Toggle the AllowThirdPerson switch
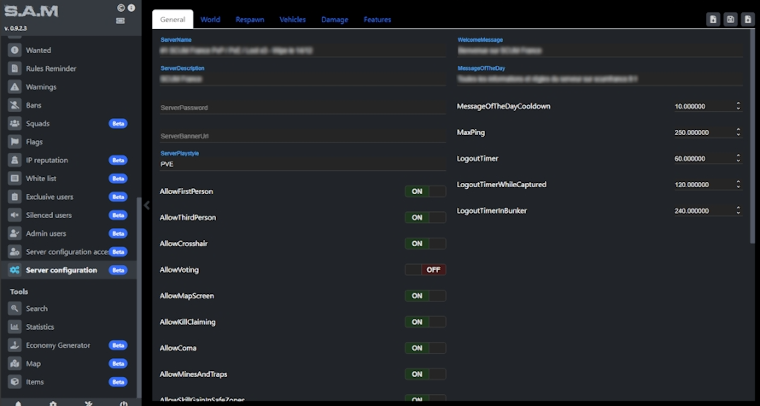The image size is (760, 406). pyautogui.click(x=425, y=218)
